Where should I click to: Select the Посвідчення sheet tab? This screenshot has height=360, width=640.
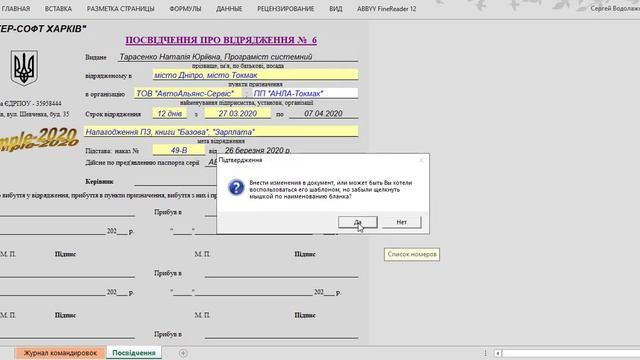[134, 353]
